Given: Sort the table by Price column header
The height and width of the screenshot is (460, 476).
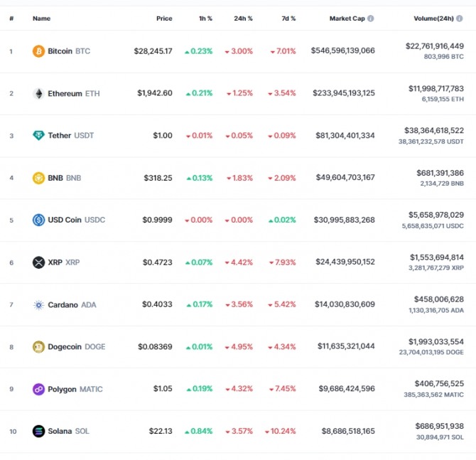Looking at the screenshot, I should (x=164, y=18).
